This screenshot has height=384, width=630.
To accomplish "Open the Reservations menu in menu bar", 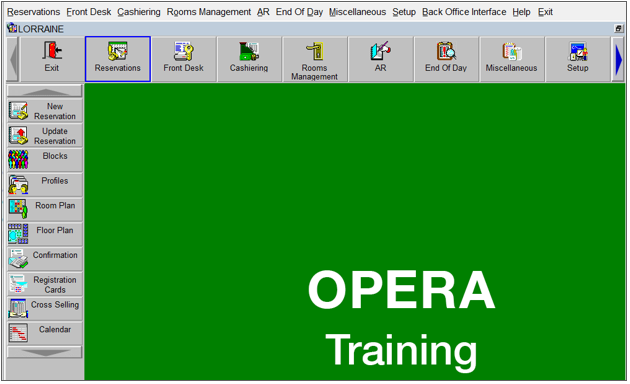I will pyautogui.click(x=34, y=12).
